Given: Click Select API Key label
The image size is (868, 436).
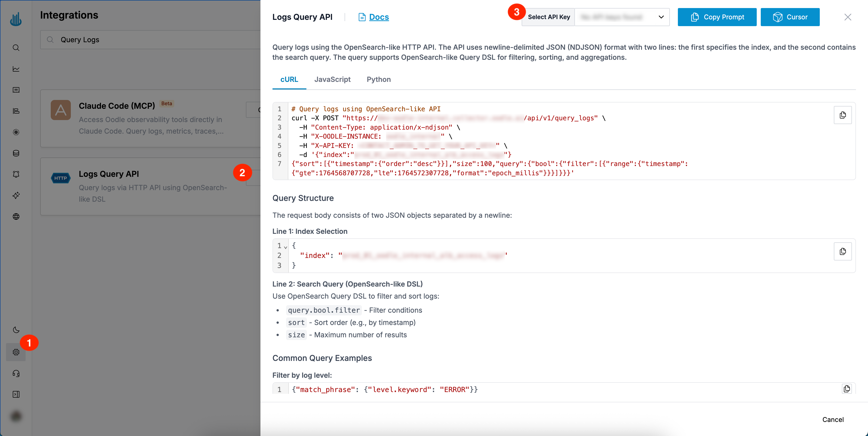Looking at the screenshot, I should point(549,17).
